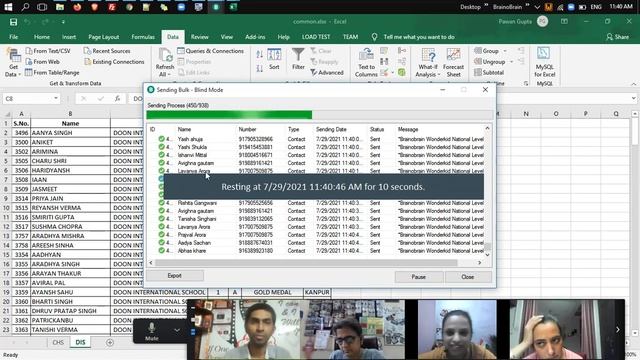Click From Table/Range option

click(52, 72)
